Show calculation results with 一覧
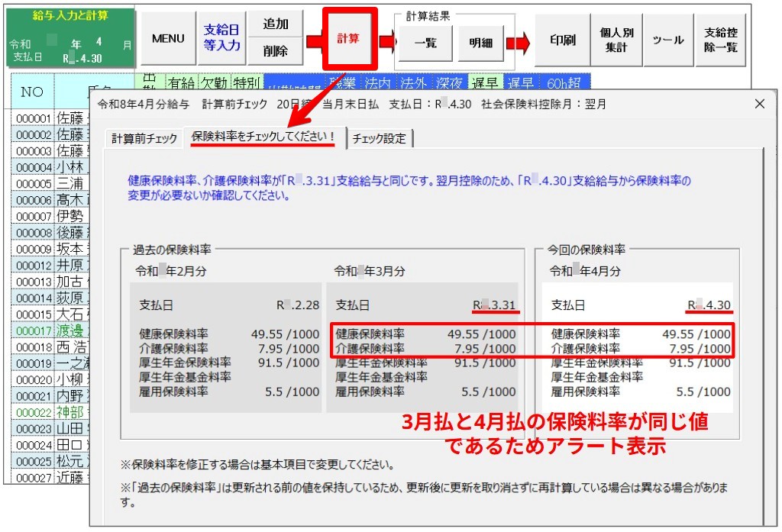782x532 pixels. [425, 43]
